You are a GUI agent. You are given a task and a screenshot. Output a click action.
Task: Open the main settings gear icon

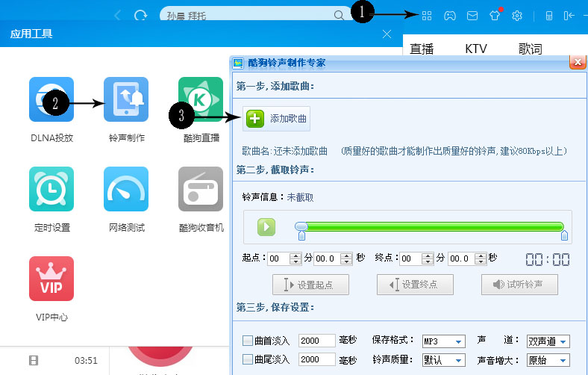pyautogui.click(x=517, y=16)
